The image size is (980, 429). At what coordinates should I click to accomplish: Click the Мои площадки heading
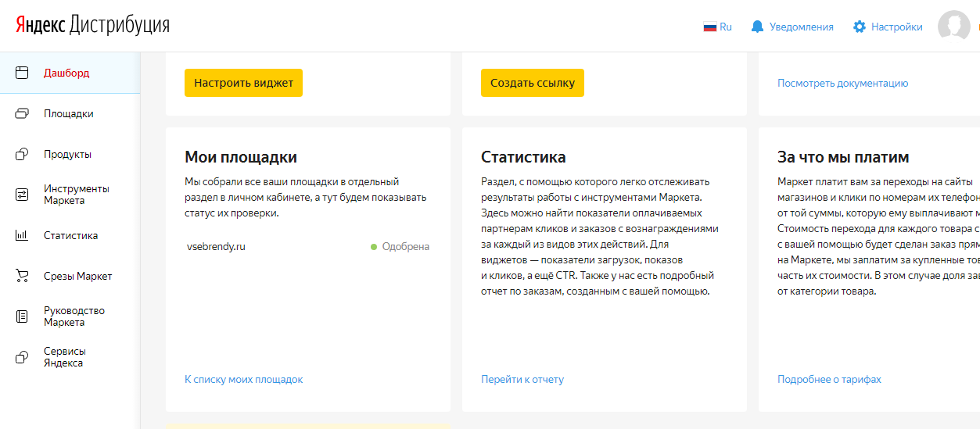pos(241,157)
